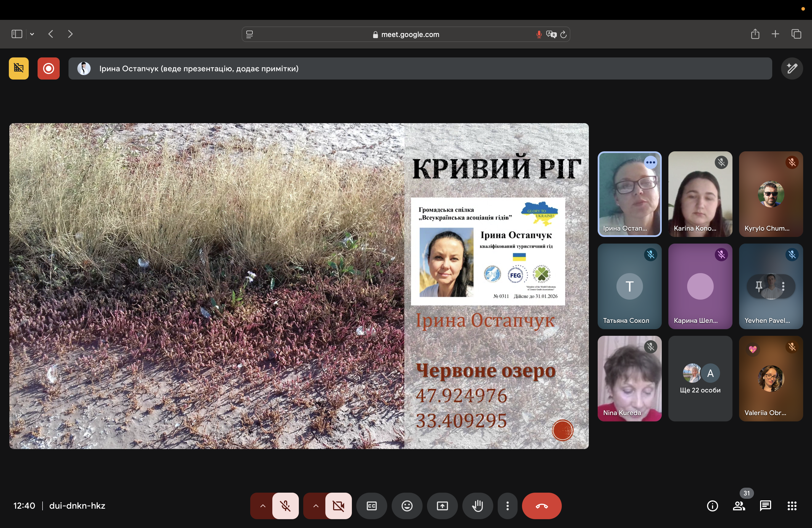
Task: Raise hand in the meeting
Action: point(477,506)
